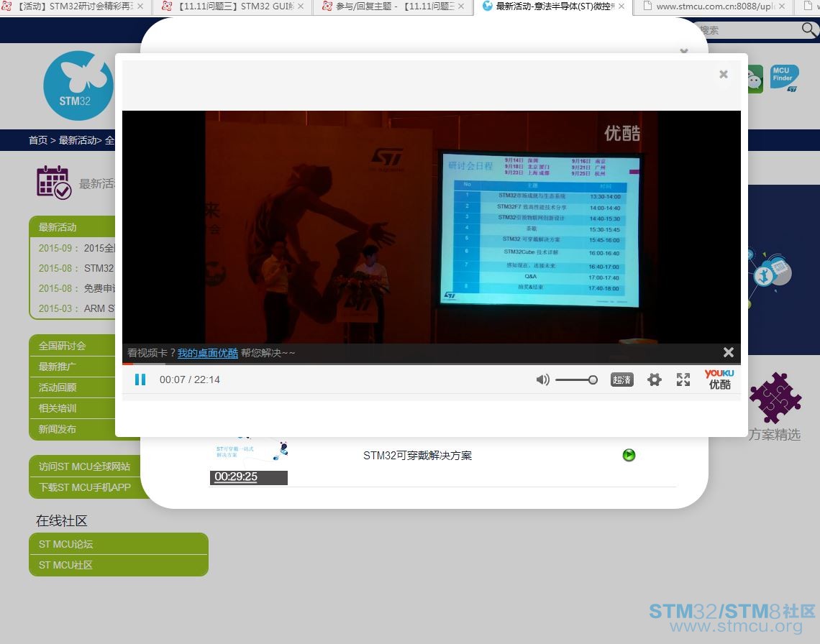Image resolution: width=820 pixels, height=644 pixels.
Task: Go to 首页 in breadcrumb
Action: point(37,140)
